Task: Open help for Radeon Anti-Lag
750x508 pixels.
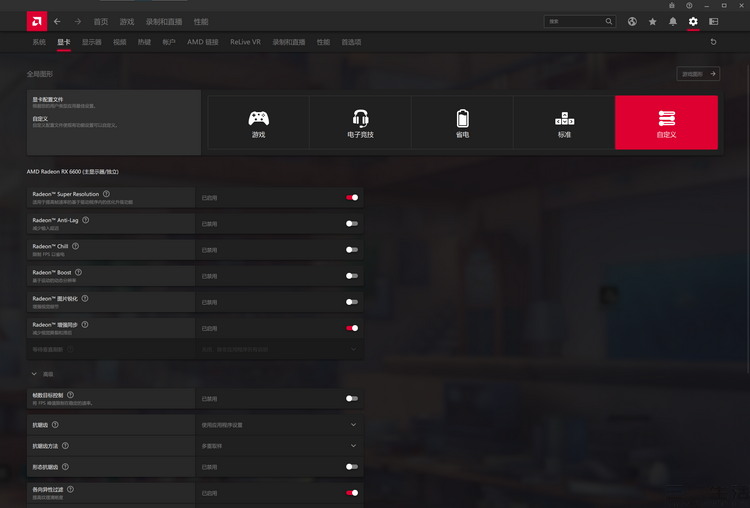Action: pyautogui.click(x=86, y=220)
